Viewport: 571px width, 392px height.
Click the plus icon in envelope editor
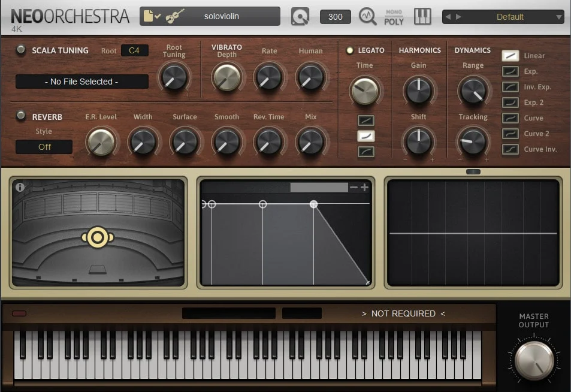(364, 188)
